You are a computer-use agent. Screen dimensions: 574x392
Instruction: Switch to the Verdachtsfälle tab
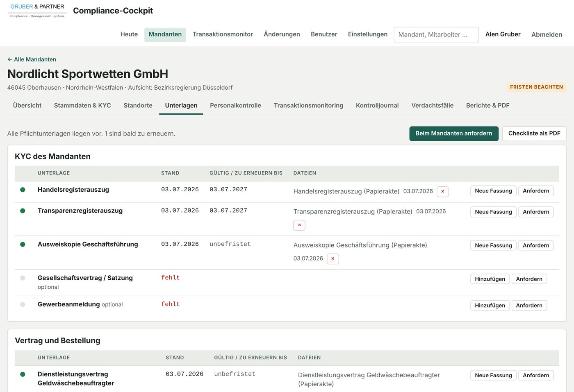tap(432, 106)
